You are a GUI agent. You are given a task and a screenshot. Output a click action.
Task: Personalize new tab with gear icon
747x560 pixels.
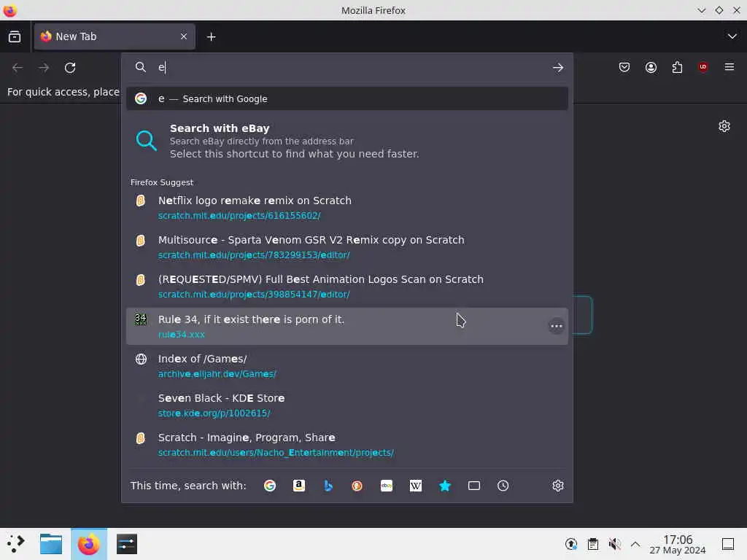click(724, 126)
